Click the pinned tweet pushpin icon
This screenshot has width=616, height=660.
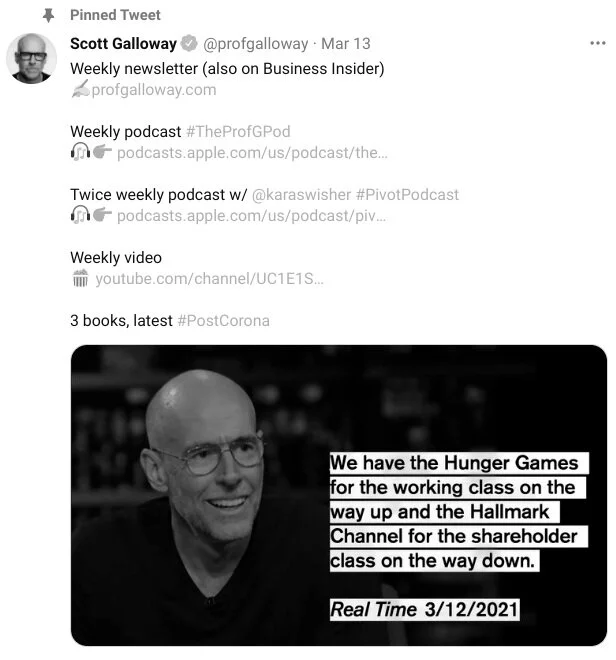click(48, 16)
